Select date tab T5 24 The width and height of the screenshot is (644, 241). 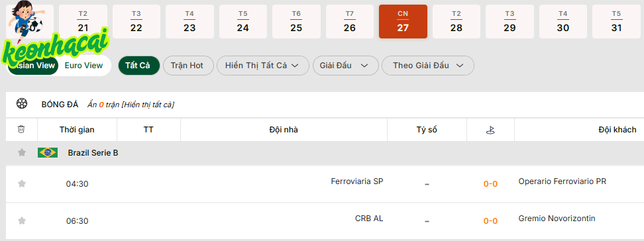pyautogui.click(x=242, y=22)
